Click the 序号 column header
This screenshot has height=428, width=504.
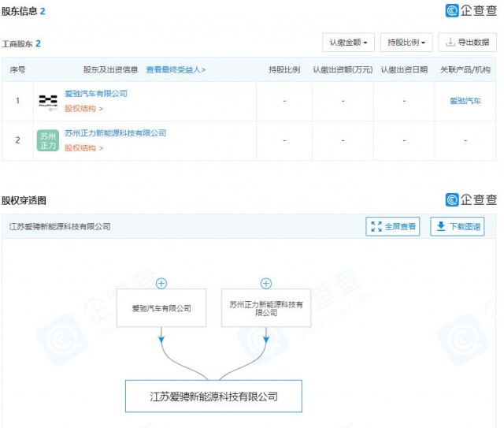[x=17, y=69]
